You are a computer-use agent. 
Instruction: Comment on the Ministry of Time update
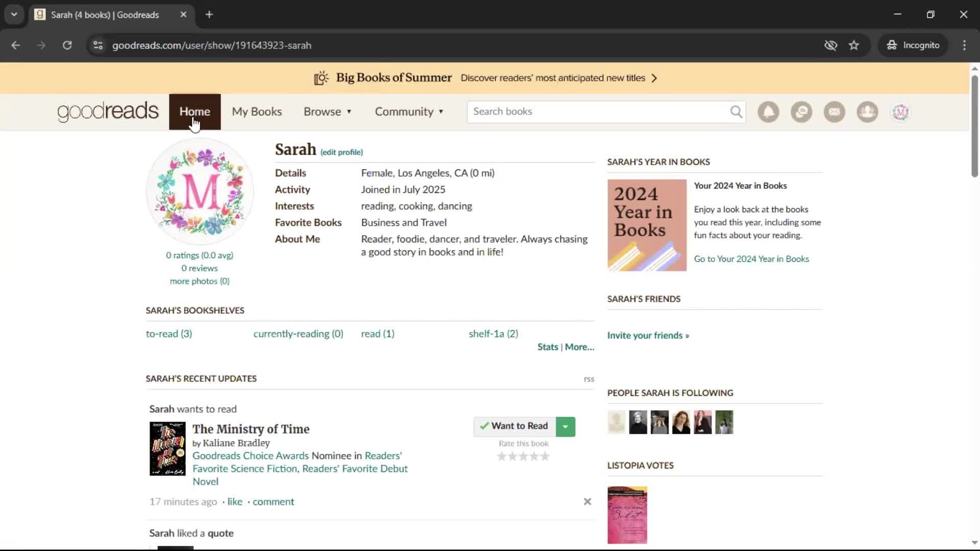click(x=273, y=502)
